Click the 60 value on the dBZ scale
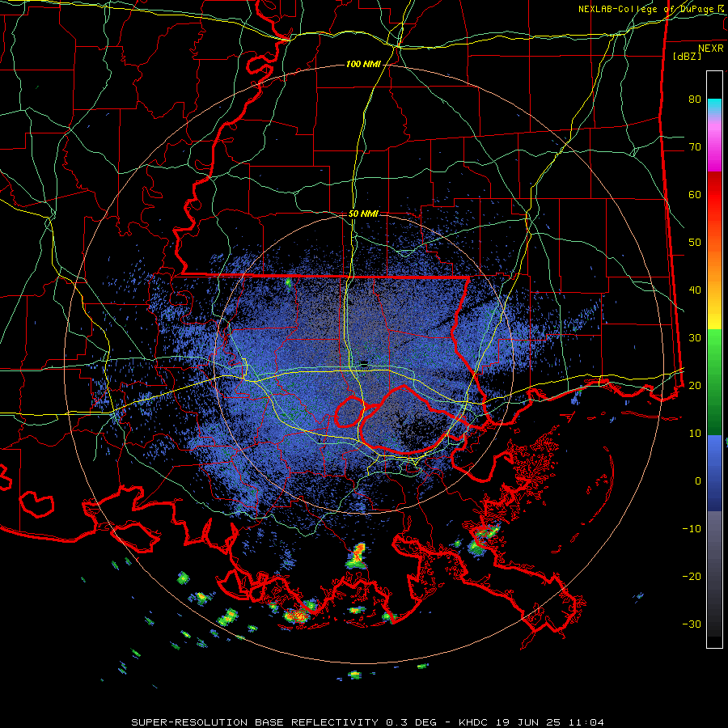The width and height of the screenshot is (728, 728). (695, 194)
